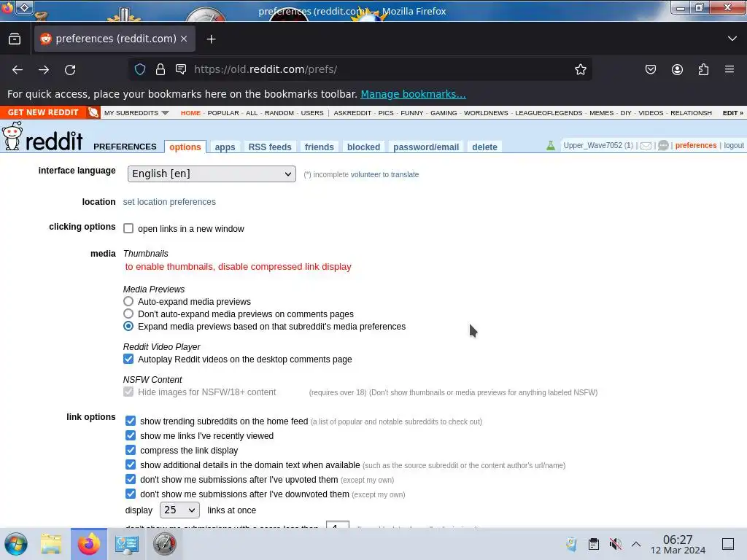Viewport: 747px width, 560px height.
Task: Open the extensions puzzle icon
Action: [703, 69]
